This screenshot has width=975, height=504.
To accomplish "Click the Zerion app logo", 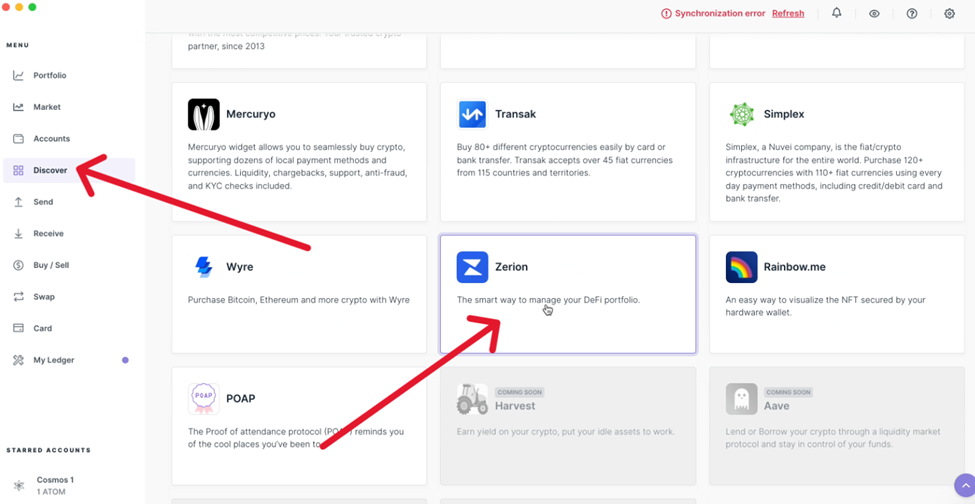I will click(473, 267).
